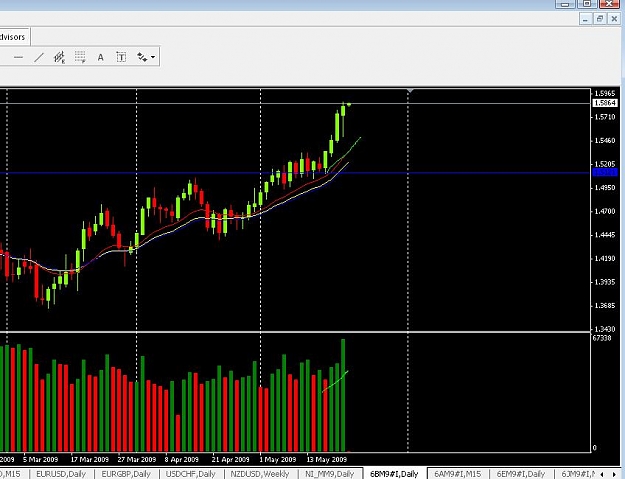Close the inner chart window
Image resolution: width=625 pixels, height=479 pixels.
coord(614,19)
